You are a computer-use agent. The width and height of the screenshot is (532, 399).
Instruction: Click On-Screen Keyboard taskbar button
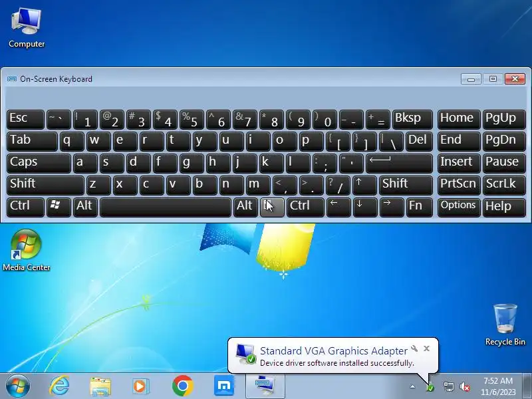[x=265, y=386]
